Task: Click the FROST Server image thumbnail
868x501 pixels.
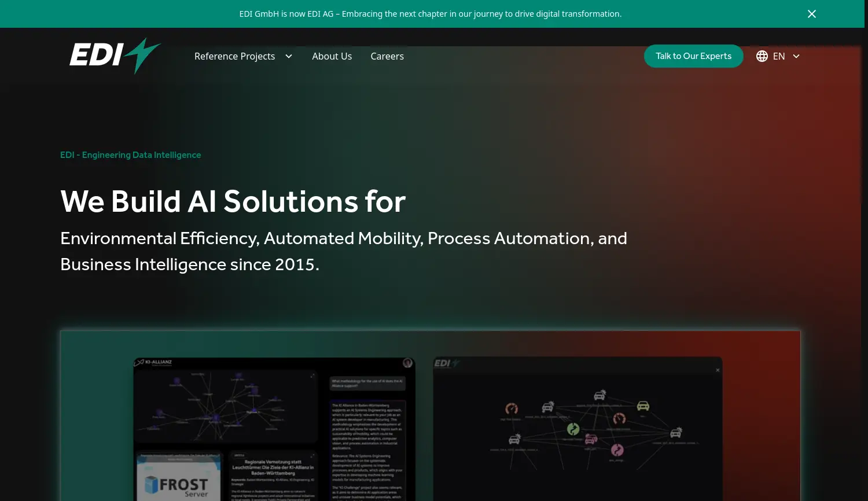Action: (x=179, y=477)
